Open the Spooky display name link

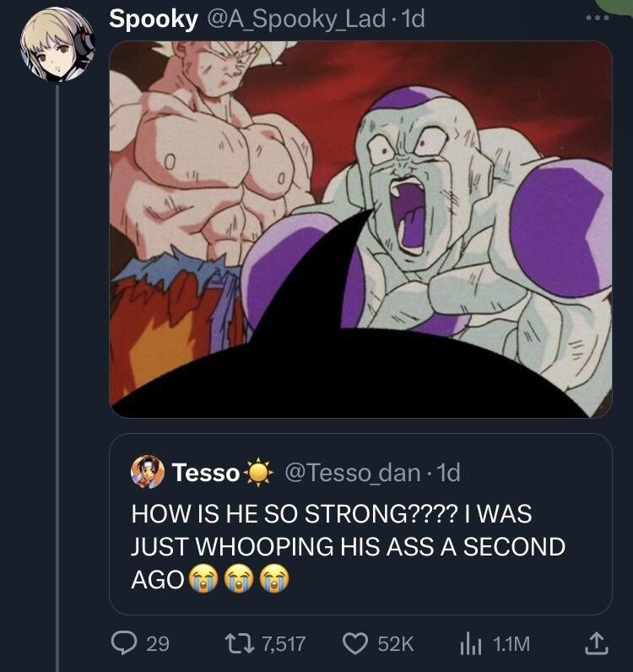(x=153, y=19)
